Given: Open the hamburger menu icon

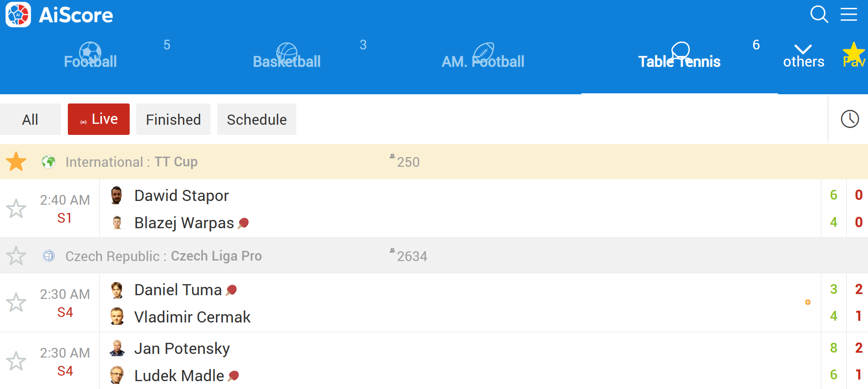Looking at the screenshot, I should [849, 14].
